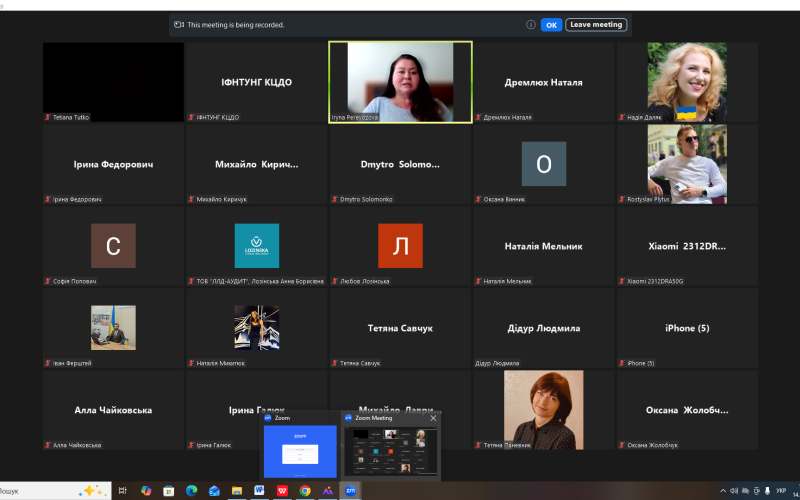Click the large 'Дідур Людмила' name text
The height and width of the screenshot is (500, 800).
(x=544, y=328)
